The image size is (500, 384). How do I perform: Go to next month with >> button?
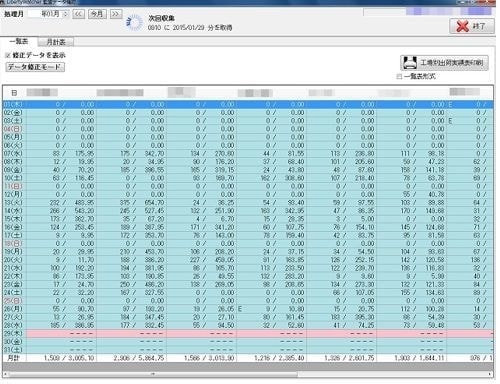tap(115, 14)
